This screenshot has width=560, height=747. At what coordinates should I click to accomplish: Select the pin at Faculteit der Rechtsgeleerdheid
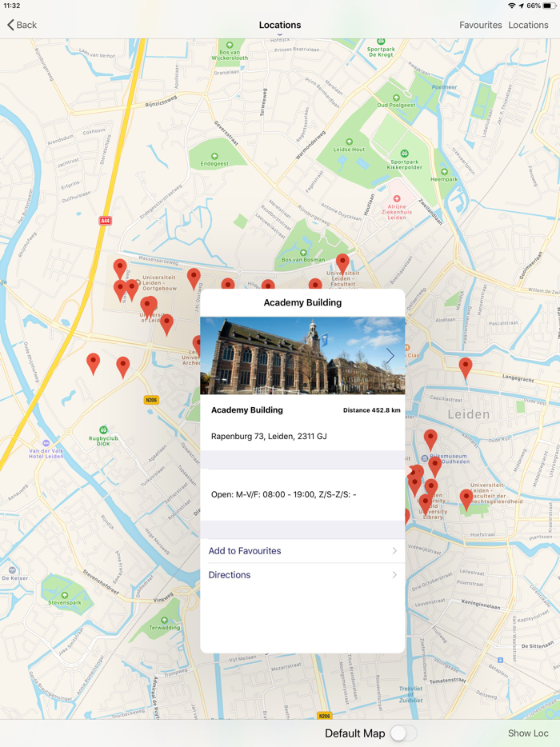click(466, 499)
